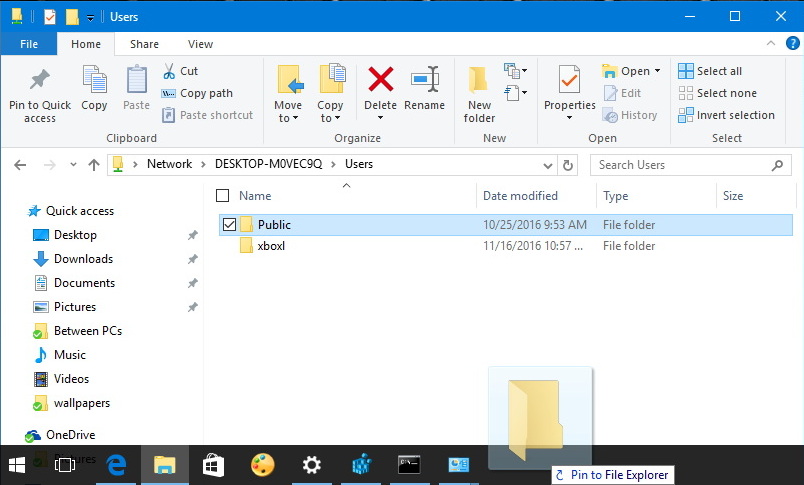The image size is (804, 485).
Task: Open the New item dropdown icon
Action: click(515, 71)
